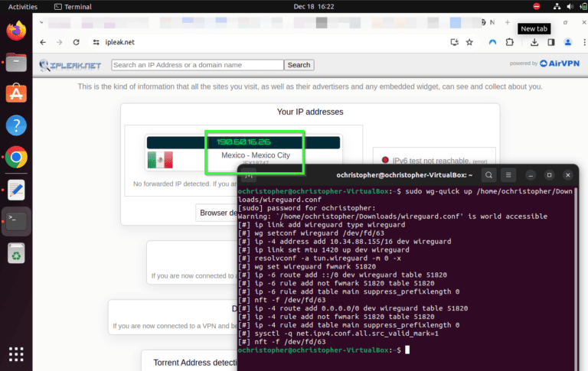Open the Chrome profile avatar
This screenshot has width=588, height=371.
[568, 42]
